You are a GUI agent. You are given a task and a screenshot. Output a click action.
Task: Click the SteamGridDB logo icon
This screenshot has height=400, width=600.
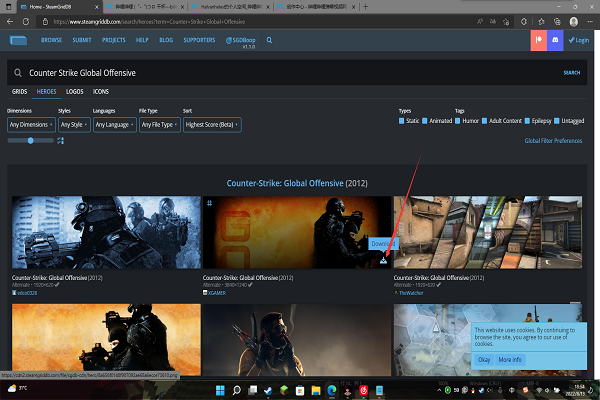click(19, 41)
